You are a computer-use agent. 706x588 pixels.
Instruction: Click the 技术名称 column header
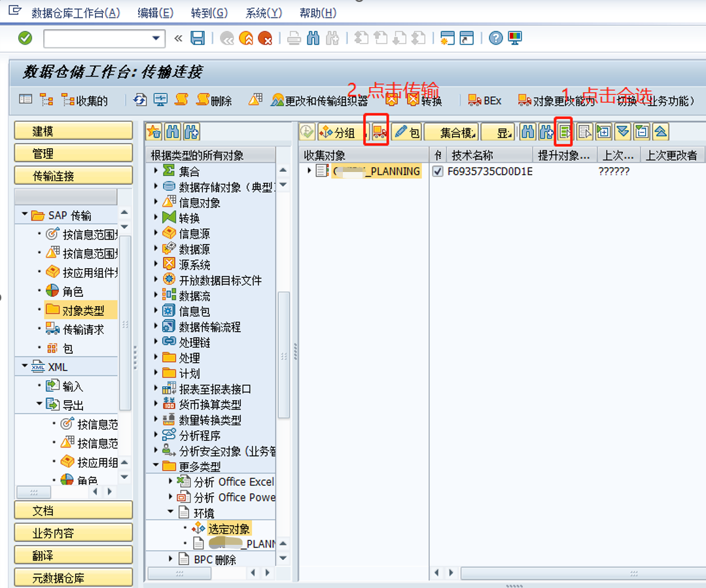[489, 155]
